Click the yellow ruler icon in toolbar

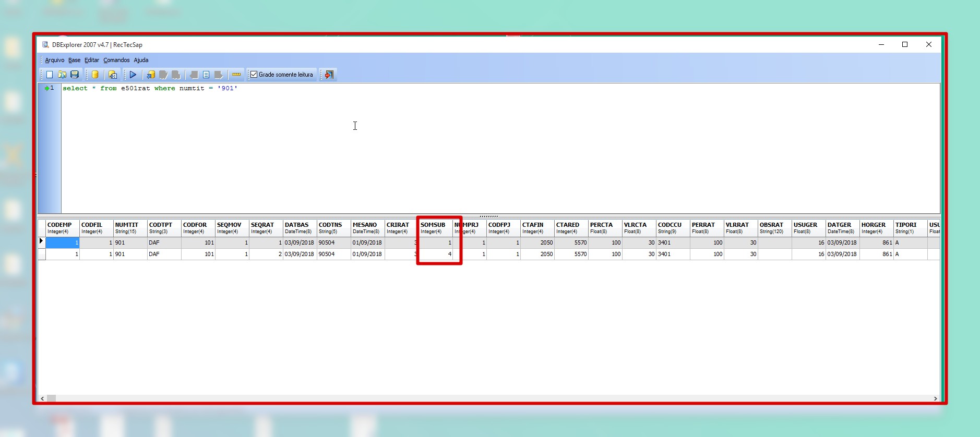236,75
